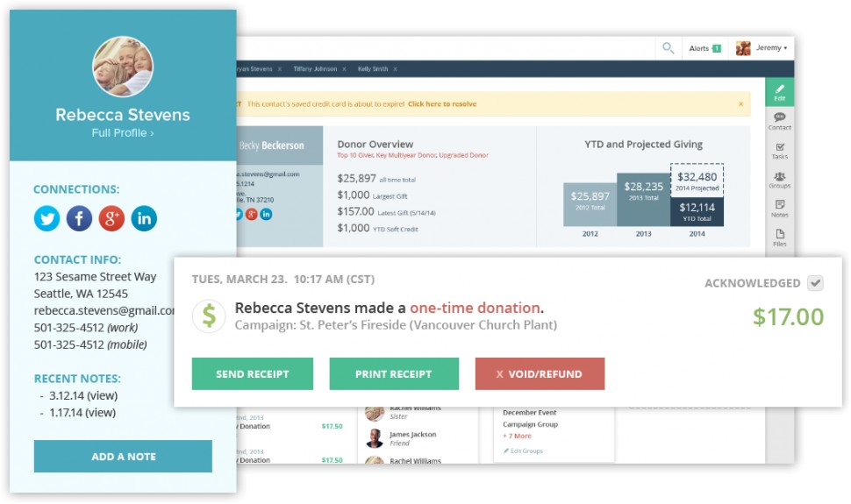Switch to the Kelly Smith tab
Image resolution: width=851 pixels, height=504 pixels.
tap(372, 69)
